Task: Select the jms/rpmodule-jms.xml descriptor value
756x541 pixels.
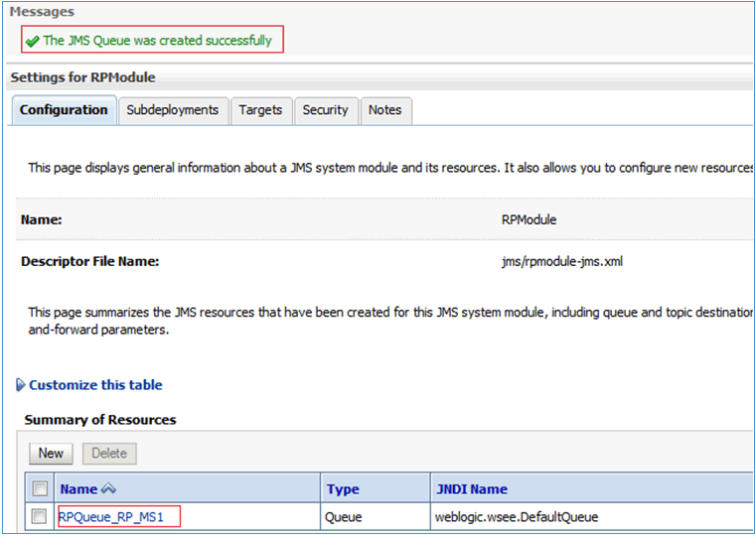Action: pos(562,262)
